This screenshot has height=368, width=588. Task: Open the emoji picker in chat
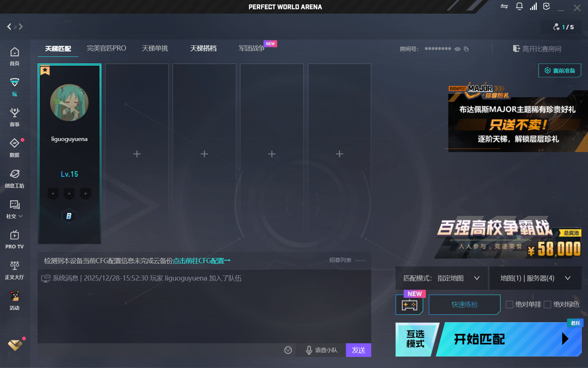[x=288, y=350]
